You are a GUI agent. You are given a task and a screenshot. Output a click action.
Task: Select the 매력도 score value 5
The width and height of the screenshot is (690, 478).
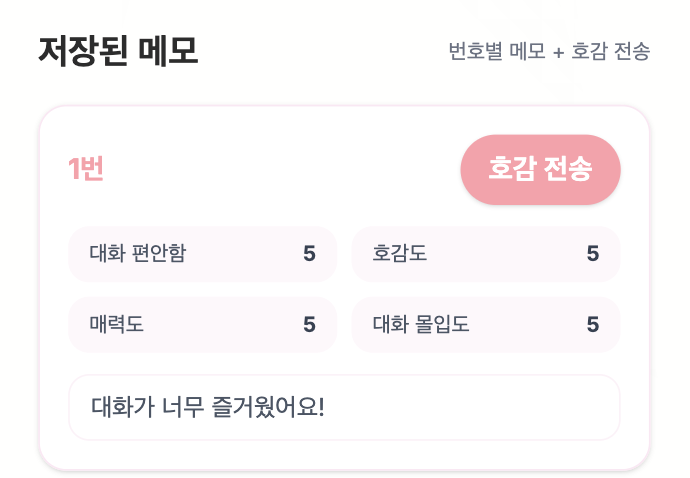click(309, 325)
